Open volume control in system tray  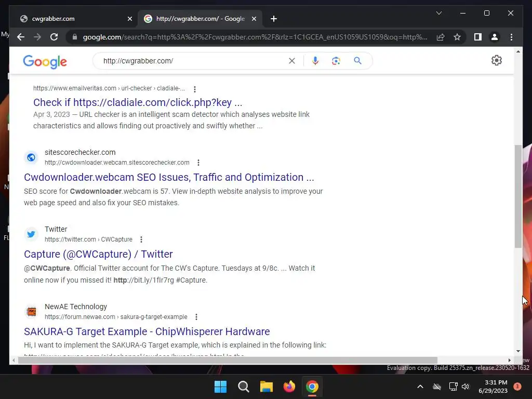coord(465,387)
